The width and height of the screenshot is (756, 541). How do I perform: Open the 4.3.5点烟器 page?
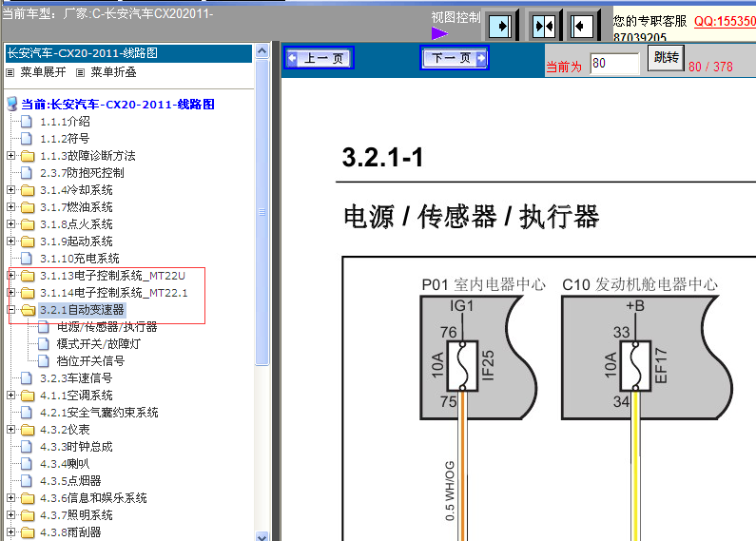coord(70,481)
